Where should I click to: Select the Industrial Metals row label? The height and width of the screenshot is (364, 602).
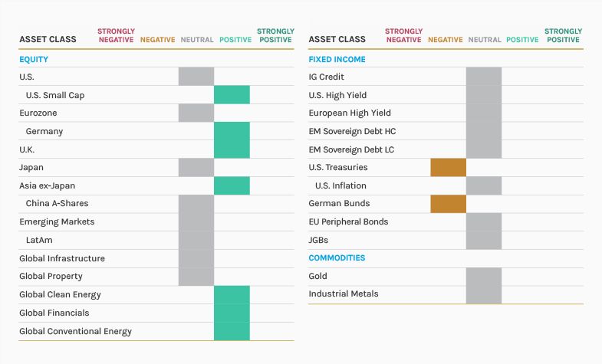(343, 294)
